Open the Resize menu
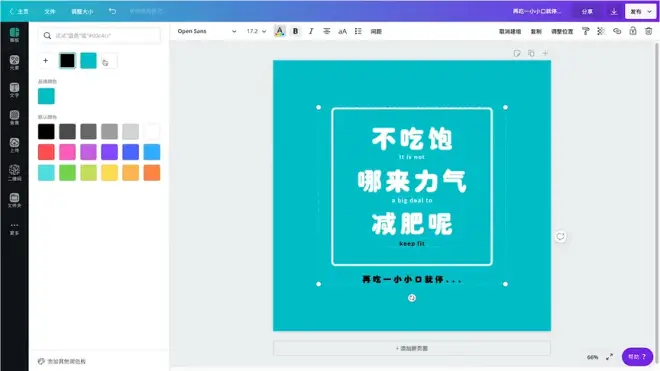This screenshot has height=371, width=660. 82,11
